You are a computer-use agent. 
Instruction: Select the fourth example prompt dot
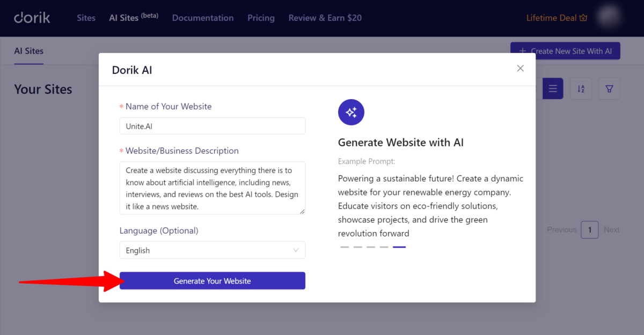coord(384,247)
